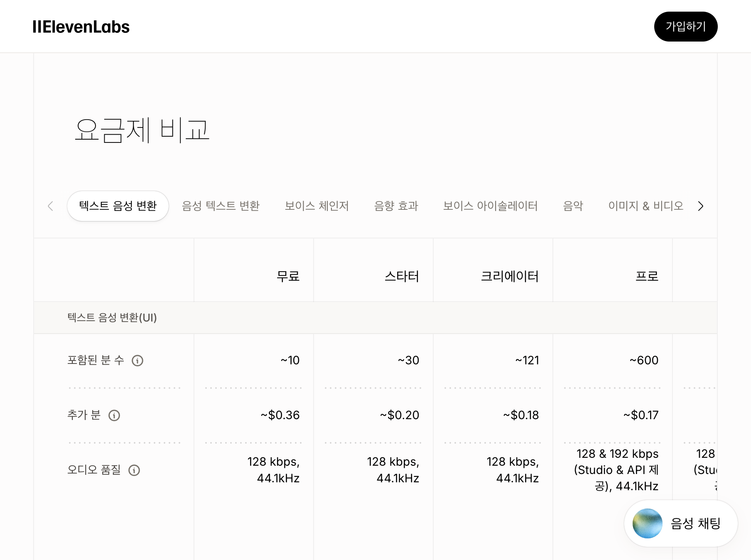Select the 음악 tab
751x560 pixels.
click(573, 206)
